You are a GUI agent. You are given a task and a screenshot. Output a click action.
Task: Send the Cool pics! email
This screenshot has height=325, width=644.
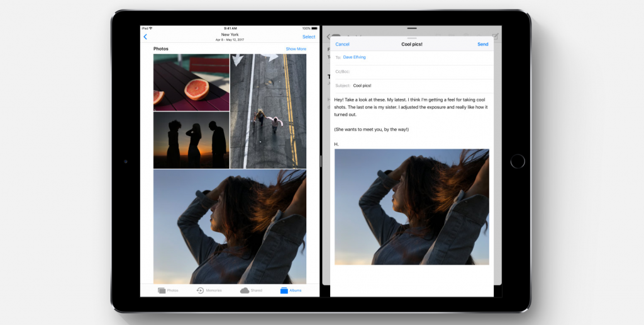point(482,45)
